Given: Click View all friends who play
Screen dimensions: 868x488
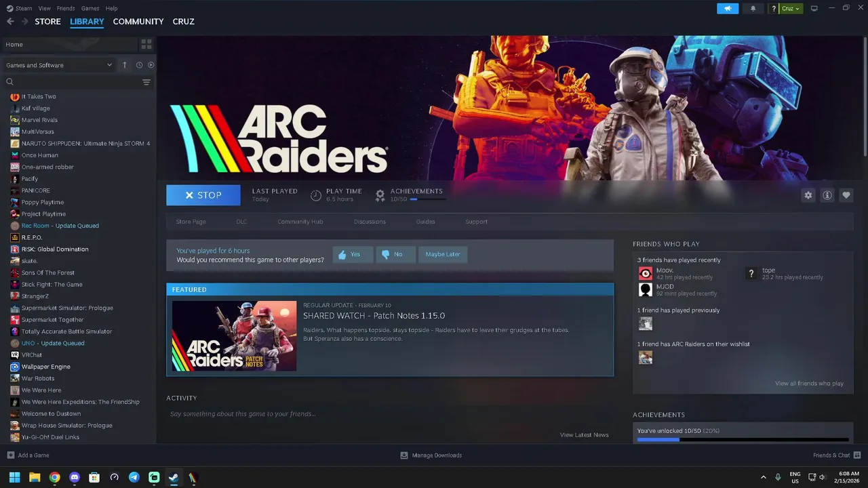Looking at the screenshot, I should [x=809, y=384].
